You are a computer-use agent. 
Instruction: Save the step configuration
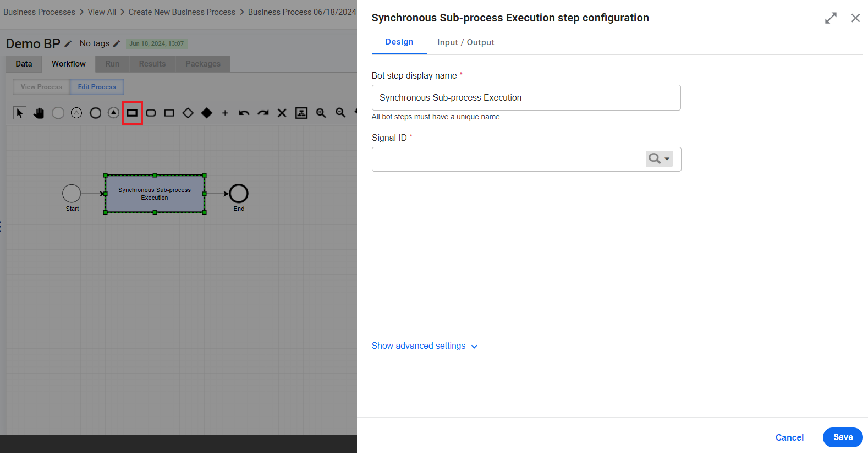click(843, 437)
